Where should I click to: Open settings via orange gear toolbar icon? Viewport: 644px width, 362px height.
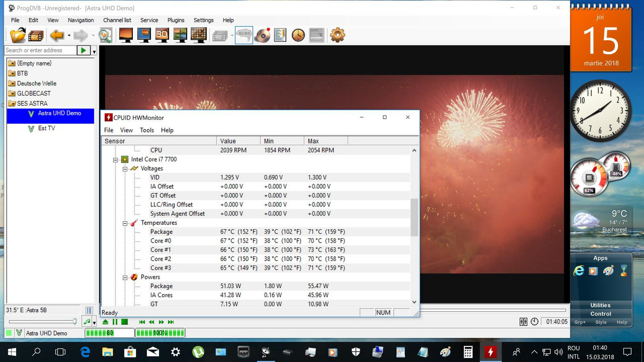[337, 35]
